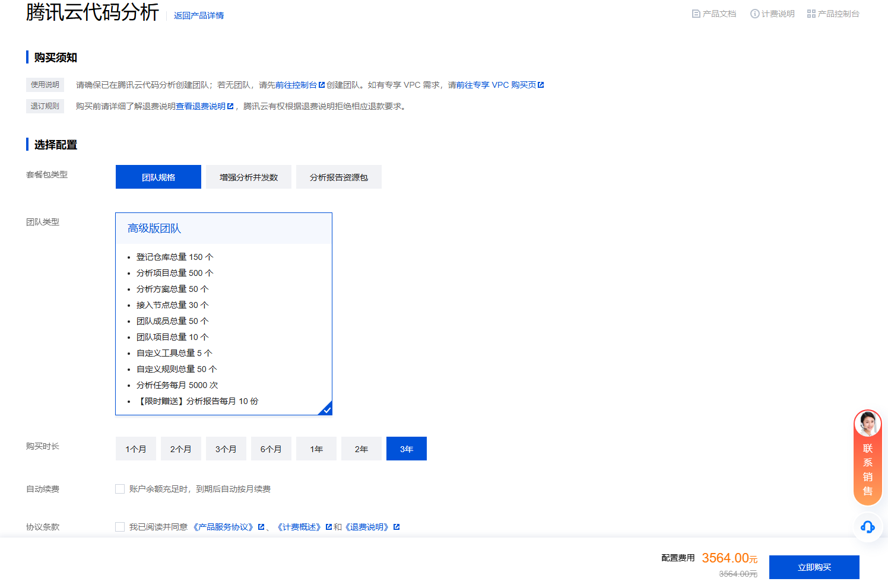Click external-link icon after 《产品服务协议》
This screenshot has height=588, width=888.
(x=261, y=527)
